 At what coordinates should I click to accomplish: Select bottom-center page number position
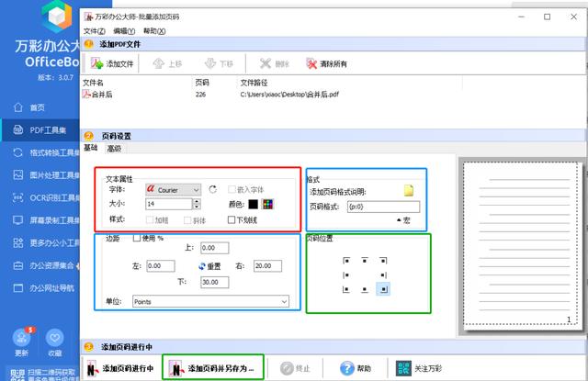[365, 289]
